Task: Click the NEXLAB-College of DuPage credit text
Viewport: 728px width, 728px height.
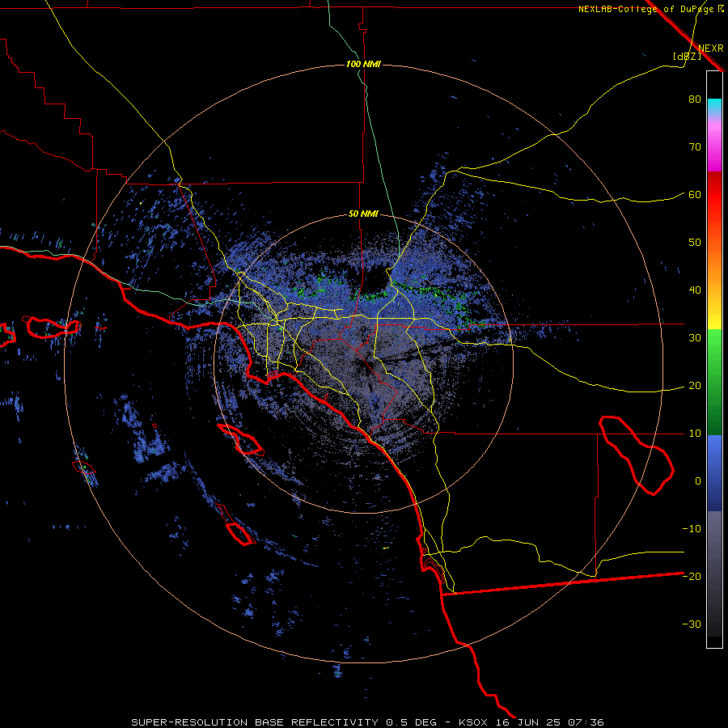Action: coord(650,9)
